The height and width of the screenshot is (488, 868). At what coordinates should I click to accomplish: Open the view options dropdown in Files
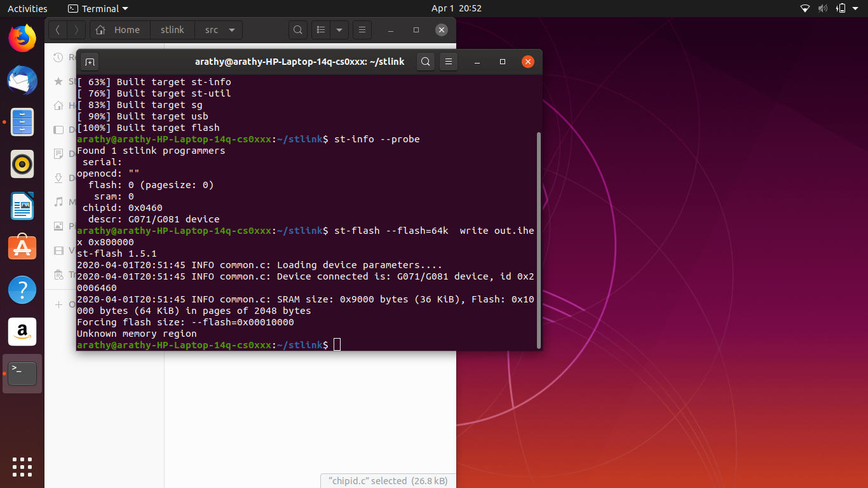tap(339, 29)
